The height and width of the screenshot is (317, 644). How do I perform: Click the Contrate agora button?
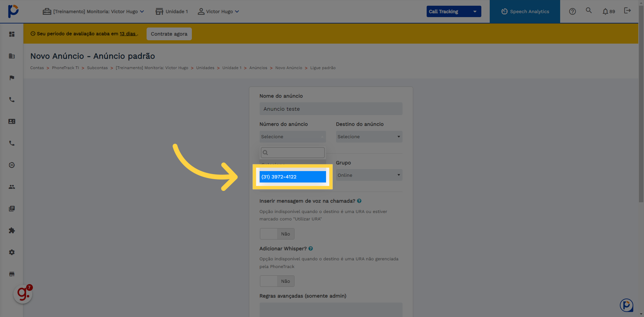pyautogui.click(x=169, y=34)
